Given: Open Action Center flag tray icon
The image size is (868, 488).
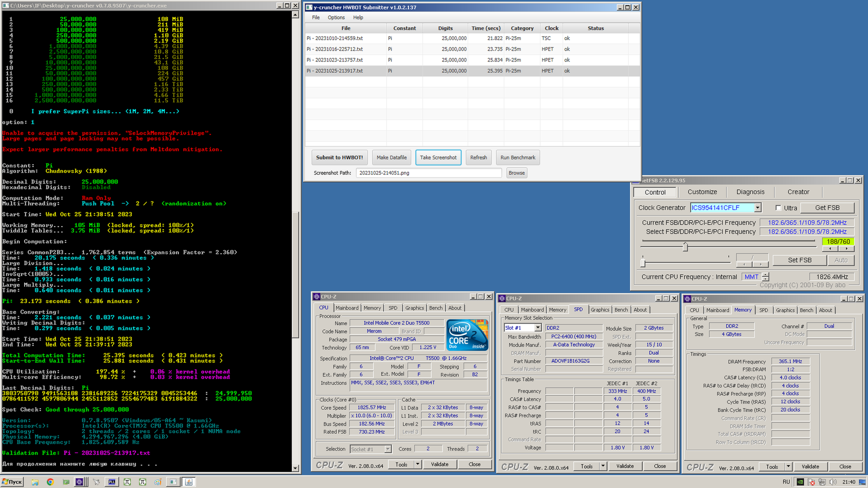Looking at the screenshot, I should coord(811,482).
